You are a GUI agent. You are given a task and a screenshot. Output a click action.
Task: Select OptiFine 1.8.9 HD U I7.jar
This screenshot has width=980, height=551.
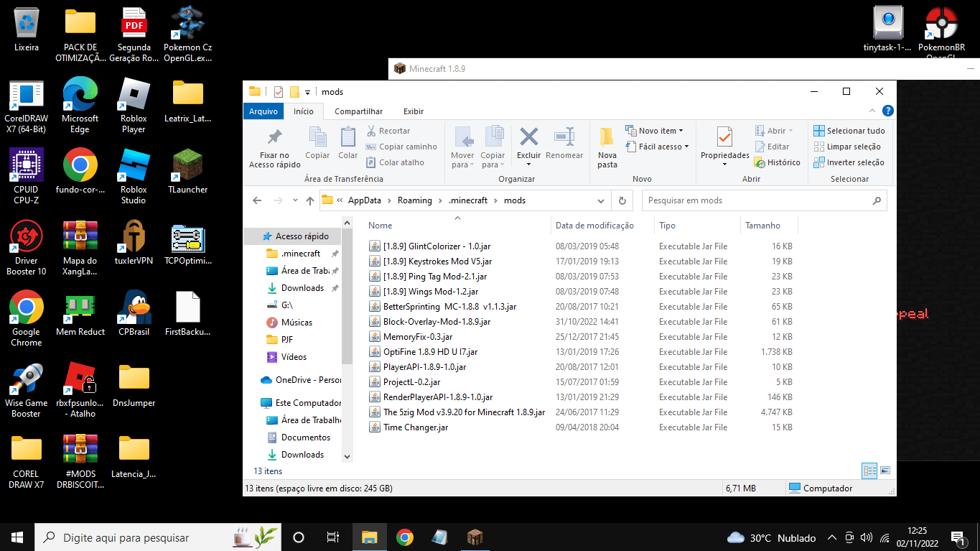(430, 352)
